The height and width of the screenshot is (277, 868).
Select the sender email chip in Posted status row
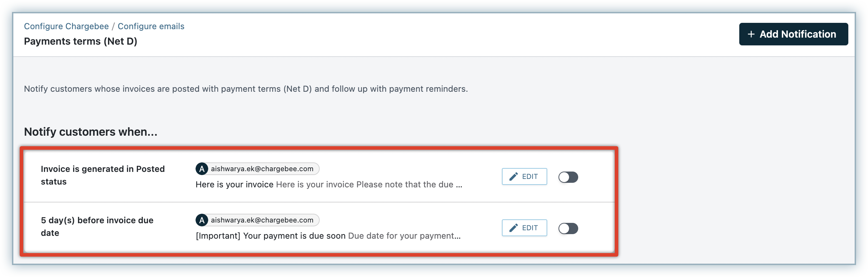click(x=262, y=169)
